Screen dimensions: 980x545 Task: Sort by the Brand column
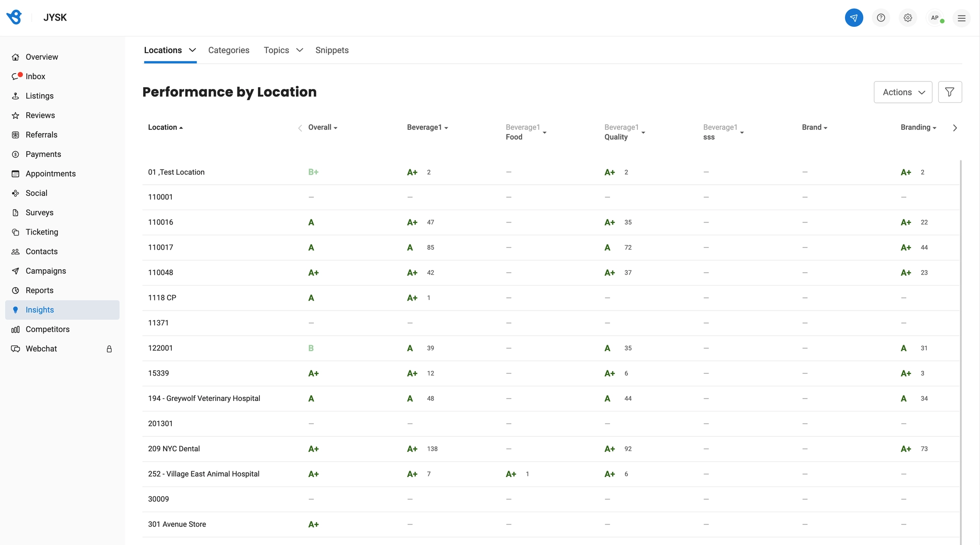814,127
